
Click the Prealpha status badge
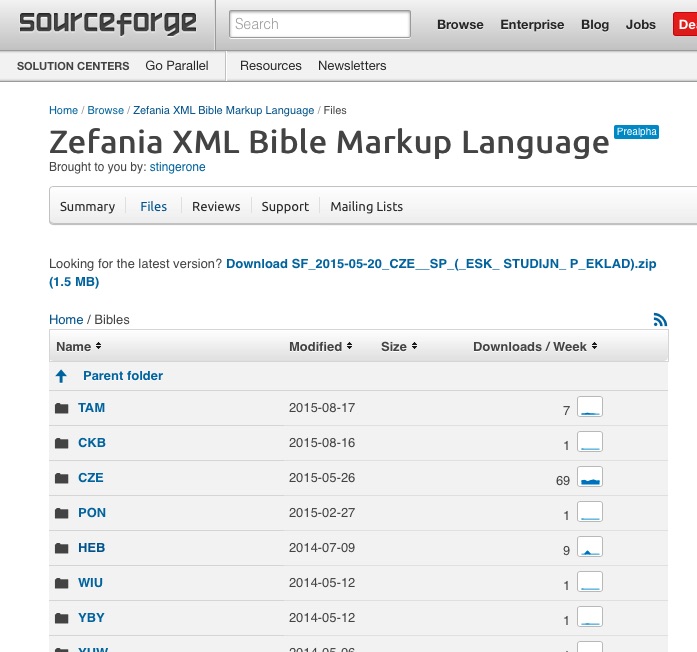(636, 132)
